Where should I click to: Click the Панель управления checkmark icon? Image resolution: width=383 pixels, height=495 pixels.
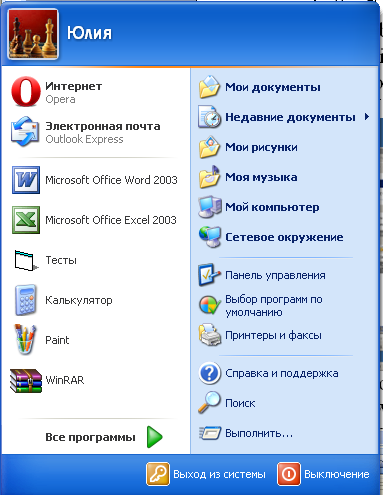coord(209,275)
